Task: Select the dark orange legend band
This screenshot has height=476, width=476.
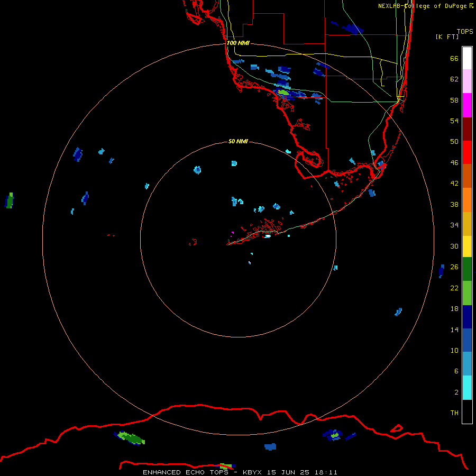Action: tap(467, 176)
